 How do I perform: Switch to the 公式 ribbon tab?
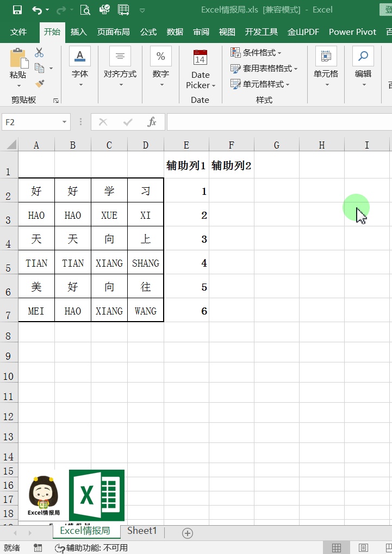pos(148,32)
